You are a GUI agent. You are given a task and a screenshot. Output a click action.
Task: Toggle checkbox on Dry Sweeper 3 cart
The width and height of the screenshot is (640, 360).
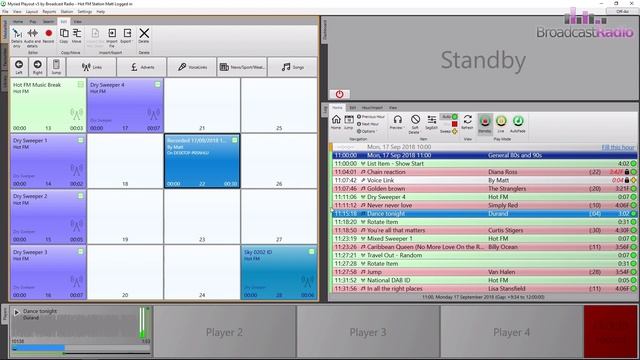(x=81, y=251)
